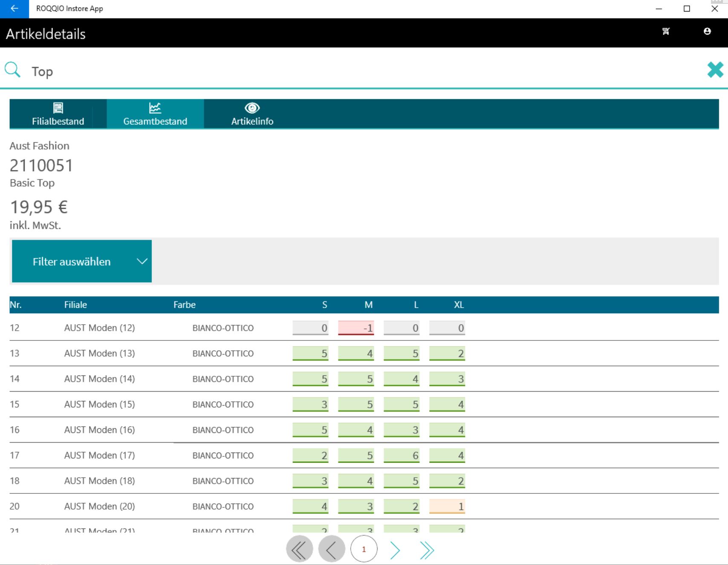Open the shopping cart icon
This screenshot has width=728, height=565.
click(x=666, y=31)
